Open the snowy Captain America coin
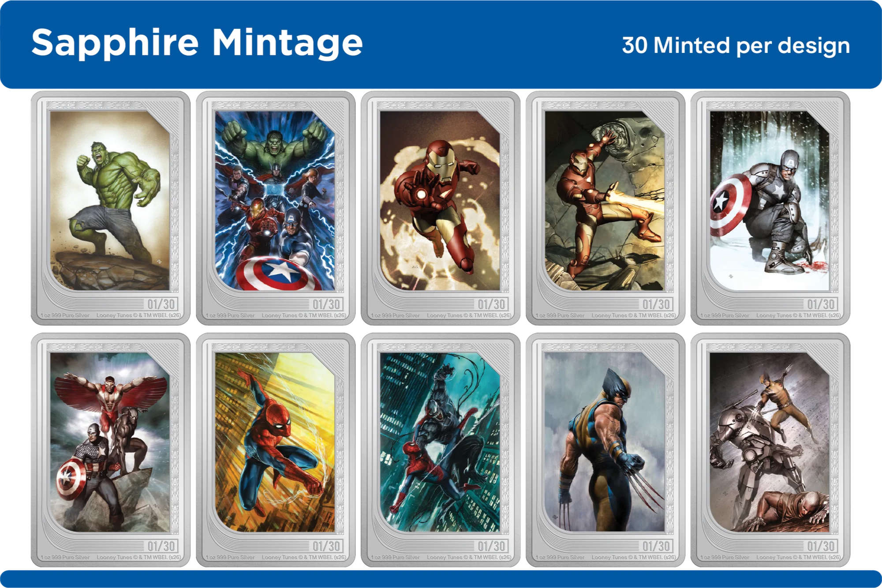 (770, 208)
